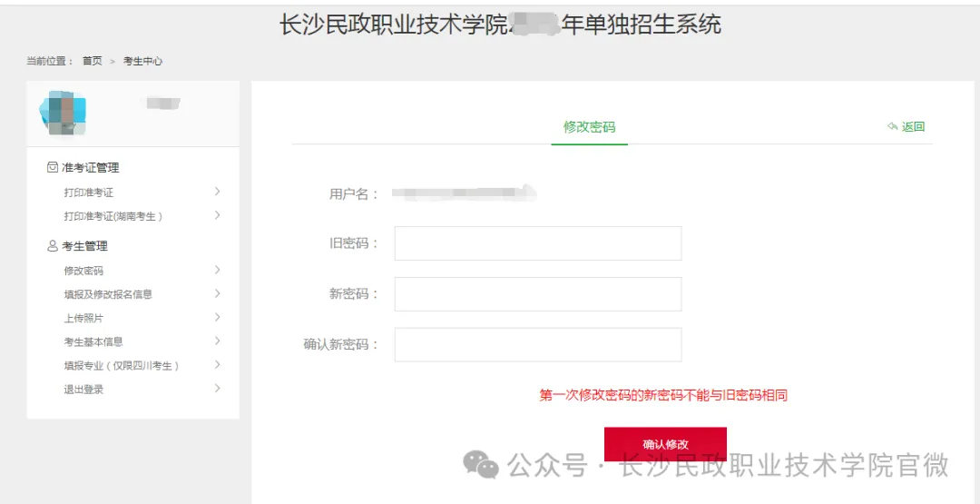
Task: Click the 返回 link
Action: click(913, 127)
